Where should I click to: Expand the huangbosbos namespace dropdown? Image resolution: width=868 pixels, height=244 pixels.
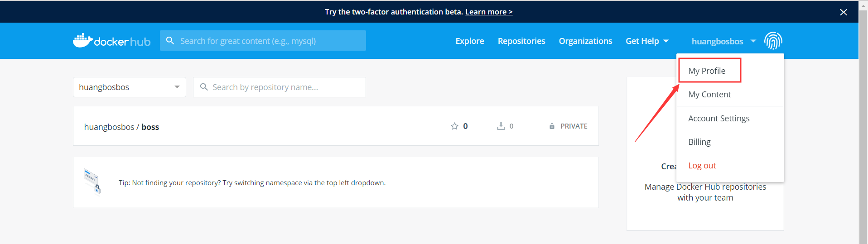click(x=130, y=87)
